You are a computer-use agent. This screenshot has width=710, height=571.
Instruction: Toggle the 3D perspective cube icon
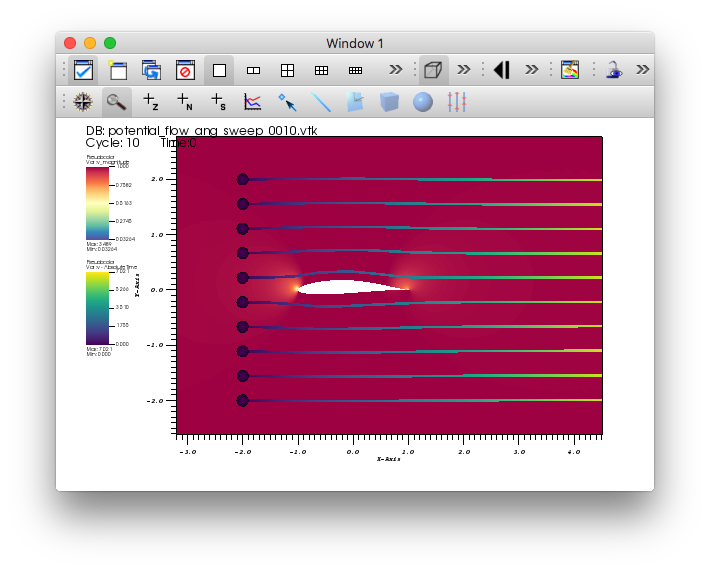(x=433, y=70)
